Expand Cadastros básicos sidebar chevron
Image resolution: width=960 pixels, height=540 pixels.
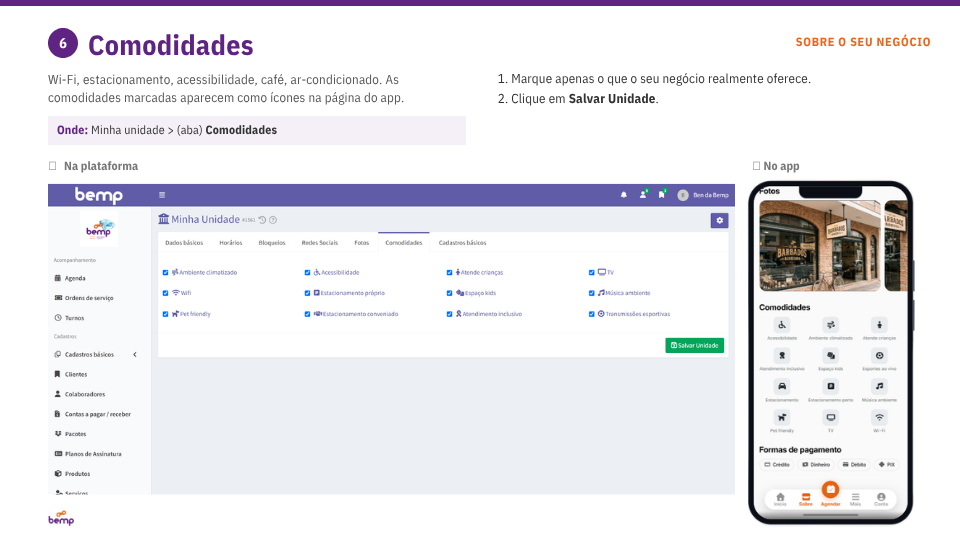(135, 354)
